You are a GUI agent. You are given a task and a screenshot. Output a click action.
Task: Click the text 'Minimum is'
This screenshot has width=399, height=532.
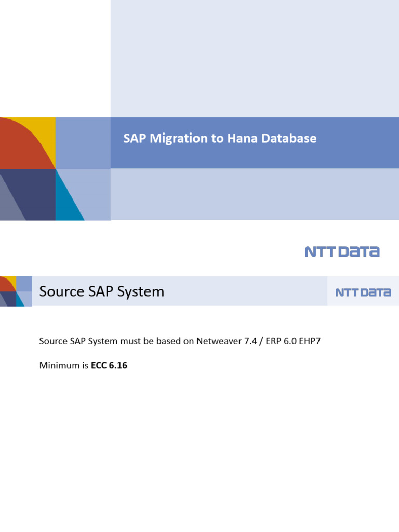click(64, 365)
